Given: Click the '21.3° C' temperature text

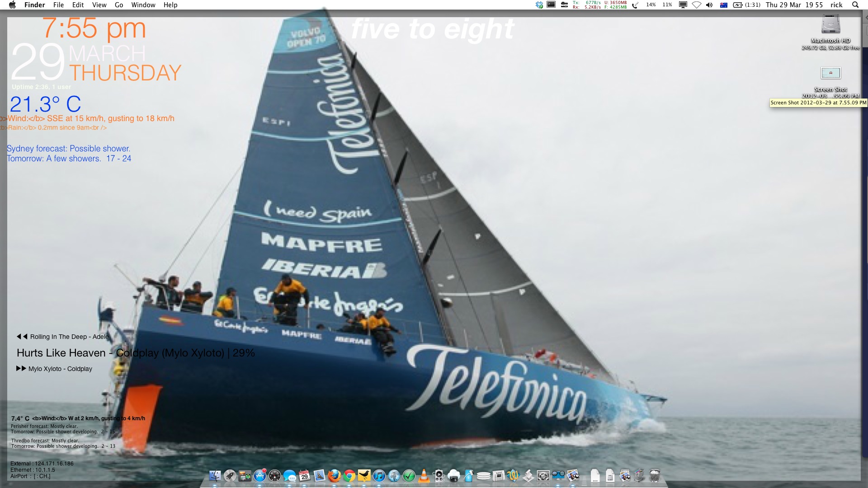Looking at the screenshot, I should point(45,104).
